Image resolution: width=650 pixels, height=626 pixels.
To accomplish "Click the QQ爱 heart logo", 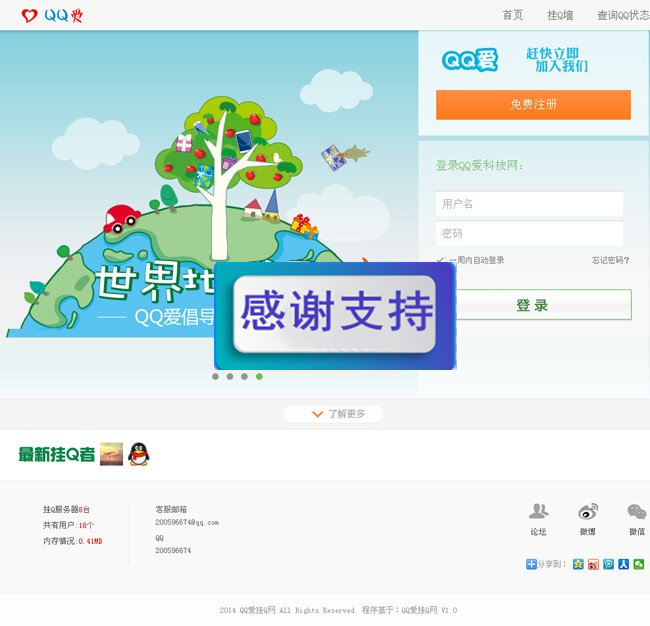I will (x=52, y=16).
